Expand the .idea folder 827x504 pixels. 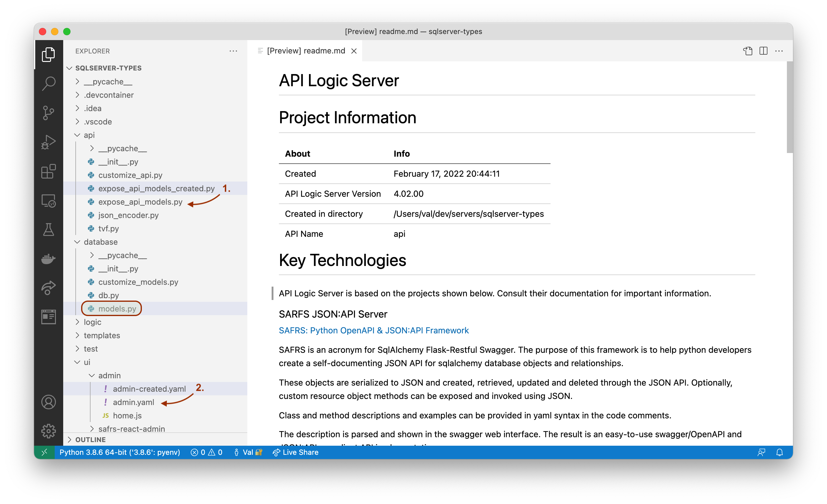point(155,108)
